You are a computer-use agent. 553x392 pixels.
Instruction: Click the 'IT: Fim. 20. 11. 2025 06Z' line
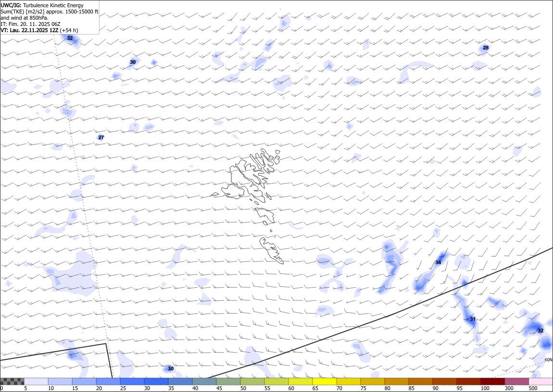click(31, 24)
